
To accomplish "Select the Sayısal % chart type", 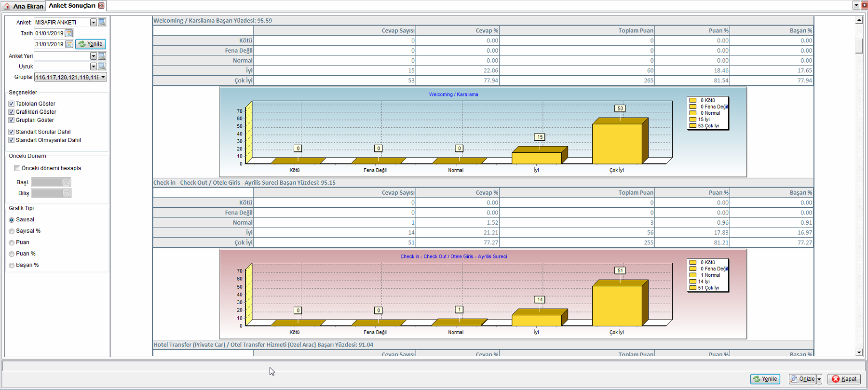I will pos(12,231).
